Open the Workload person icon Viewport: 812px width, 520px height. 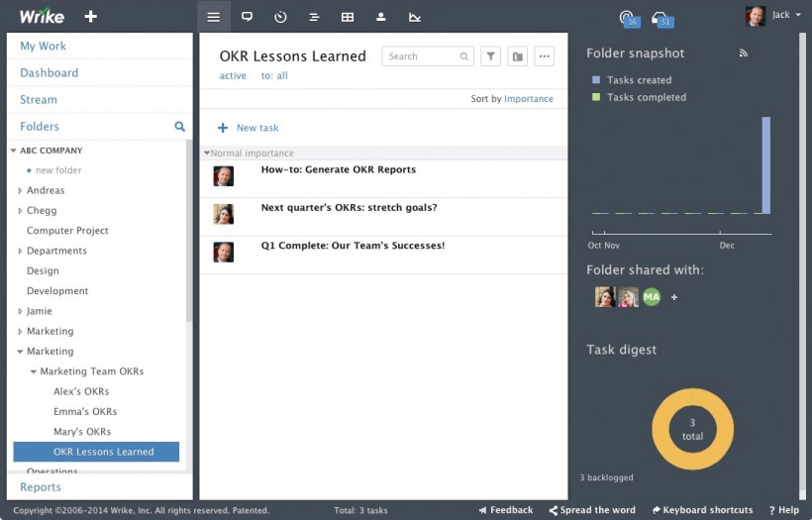pos(381,17)
